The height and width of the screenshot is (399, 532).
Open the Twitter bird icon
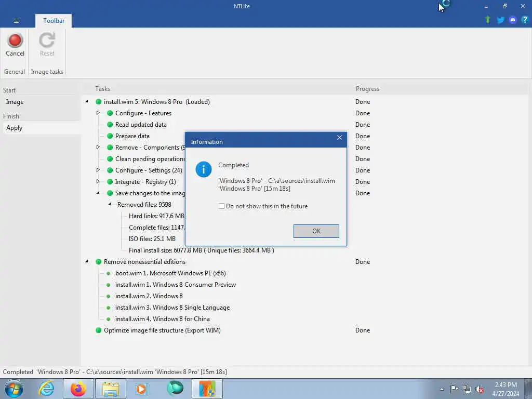point(500,20)
